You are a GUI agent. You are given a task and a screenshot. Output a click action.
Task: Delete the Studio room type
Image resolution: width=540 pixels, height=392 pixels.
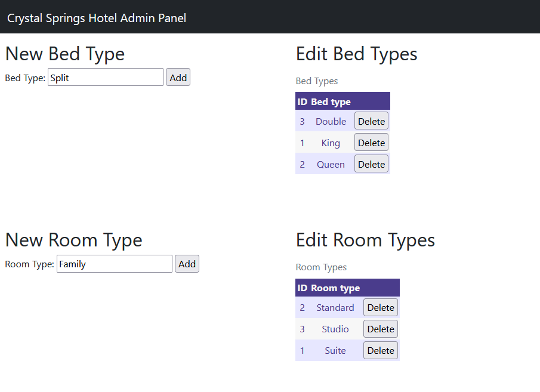(381, 329)
